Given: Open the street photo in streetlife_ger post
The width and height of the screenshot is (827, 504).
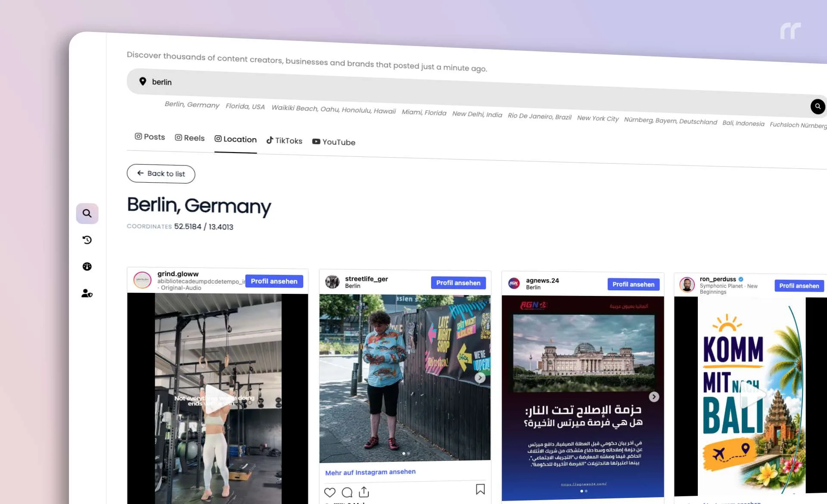Looking at the screenshot, I should tap(405, 378).
